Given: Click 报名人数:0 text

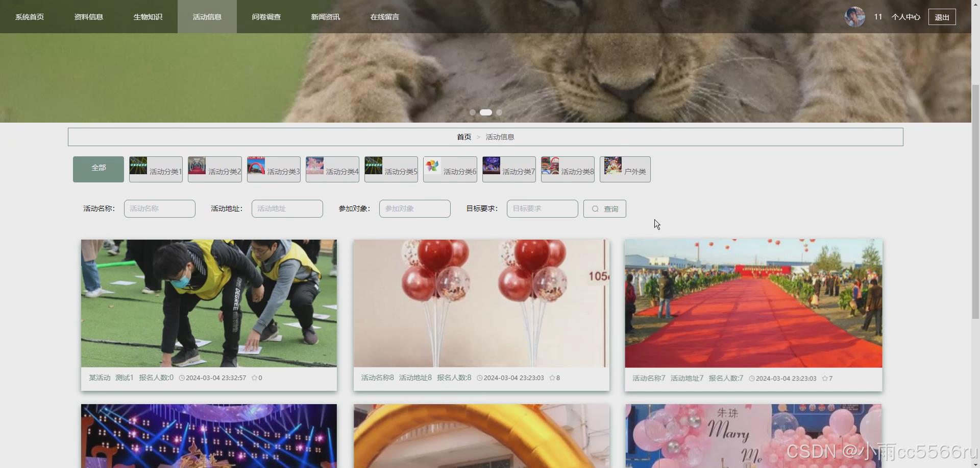Looking at the screenshot, I should tap(156, 378).
